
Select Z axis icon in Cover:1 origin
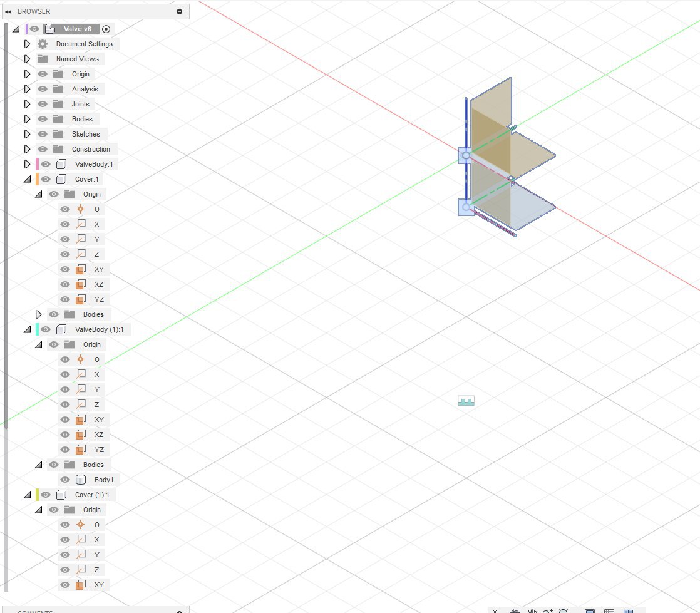pyautogui.click(x=81, y=254)
